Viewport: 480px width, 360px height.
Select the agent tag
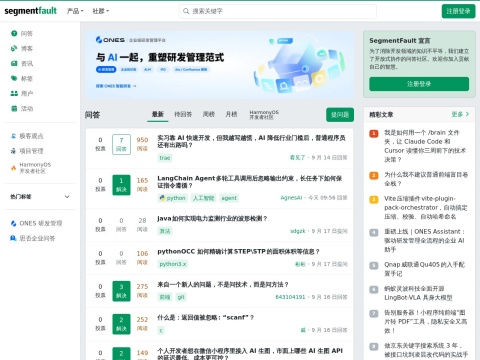(x=229, y=198)
